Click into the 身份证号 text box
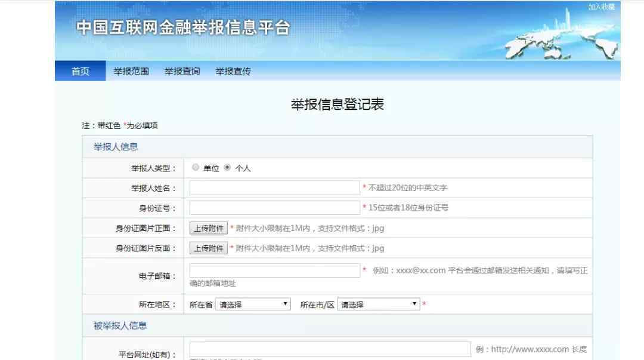Image resolution: width=644 pixels, height=360 pixels. tap(275, 208)
